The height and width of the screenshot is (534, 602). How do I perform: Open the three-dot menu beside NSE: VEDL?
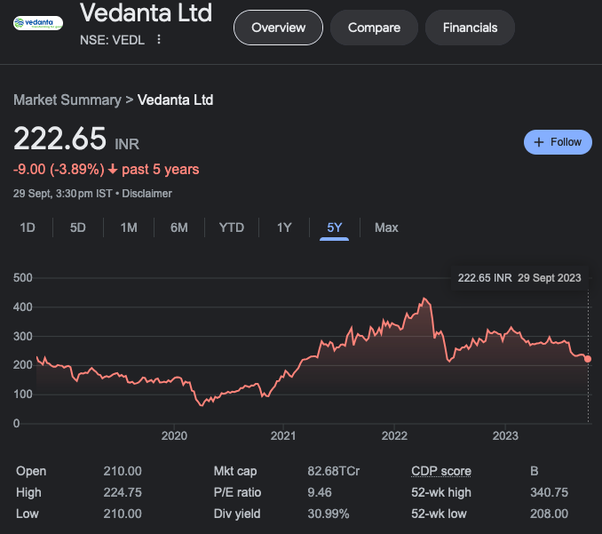click(158, 40)
